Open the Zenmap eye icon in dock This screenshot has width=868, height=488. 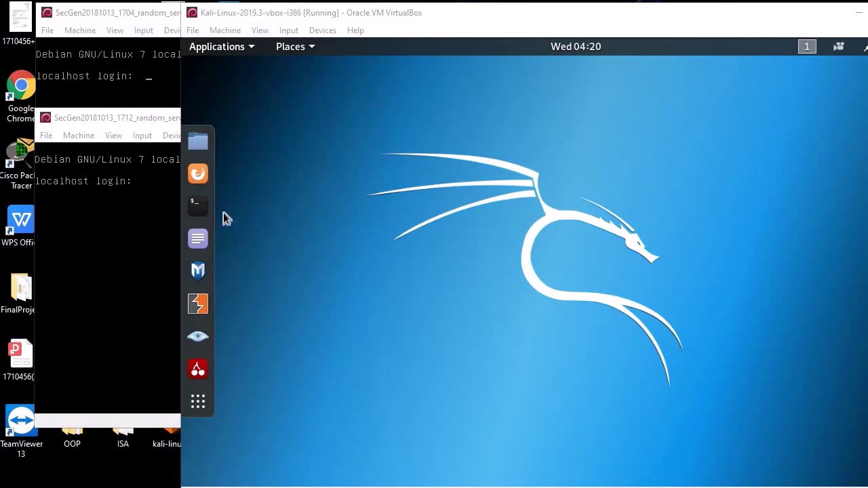tap(198, 336)
